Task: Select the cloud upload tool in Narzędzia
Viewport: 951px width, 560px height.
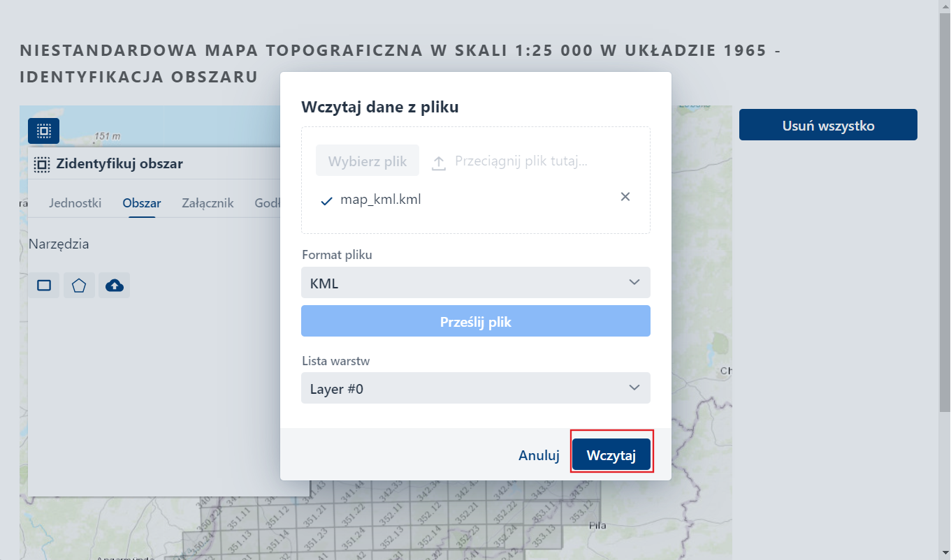Action: pos(114,285)
